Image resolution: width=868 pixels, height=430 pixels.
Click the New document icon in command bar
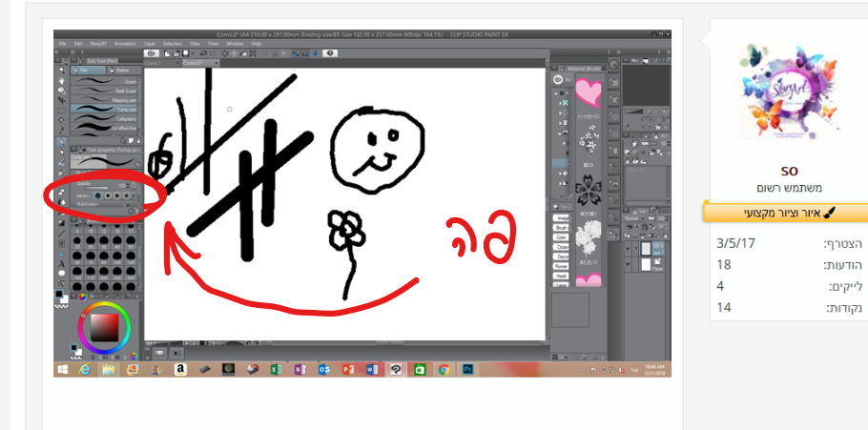coord(167,53)
